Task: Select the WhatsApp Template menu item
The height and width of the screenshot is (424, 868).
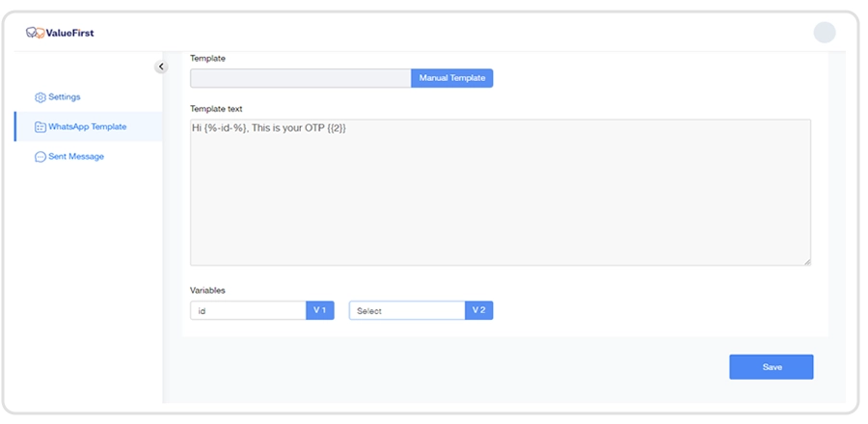Action: 87,127
